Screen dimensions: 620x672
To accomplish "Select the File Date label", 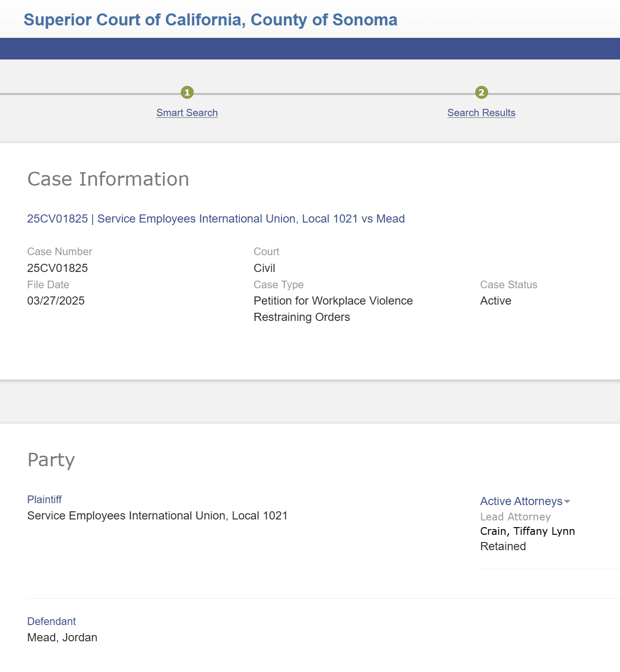I will 48,285.
